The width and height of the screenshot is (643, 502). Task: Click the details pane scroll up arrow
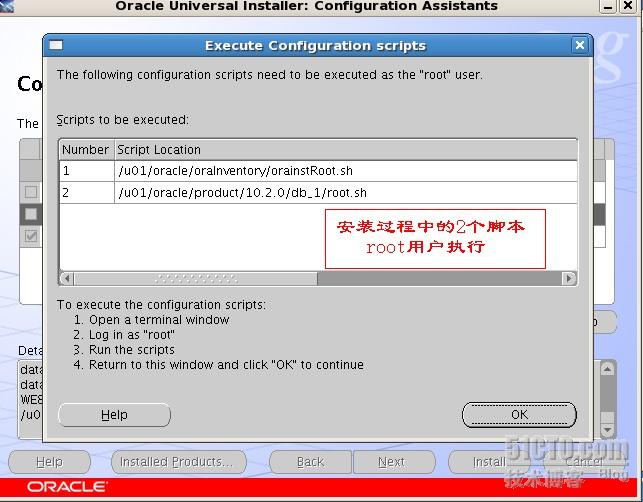[607, 369]
